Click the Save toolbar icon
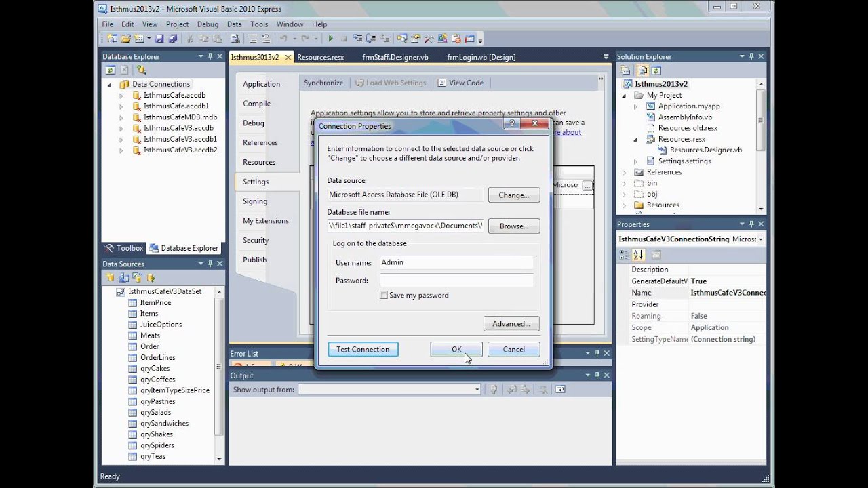 (159, 39)
